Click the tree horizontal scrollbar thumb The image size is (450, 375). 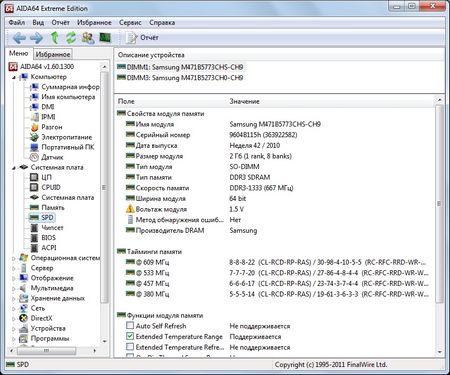pos(47,351)
